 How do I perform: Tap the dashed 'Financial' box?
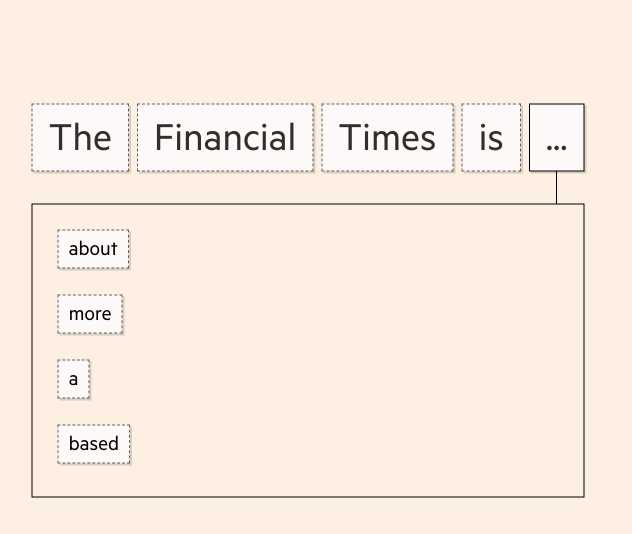click(x=225, y=137)
